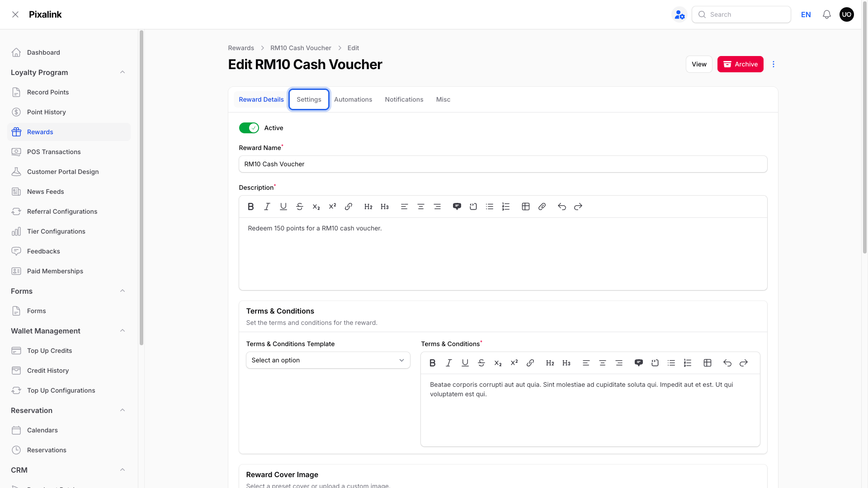
Task: Click redo in Description editor toolbar
Action: tap(578, 206)
